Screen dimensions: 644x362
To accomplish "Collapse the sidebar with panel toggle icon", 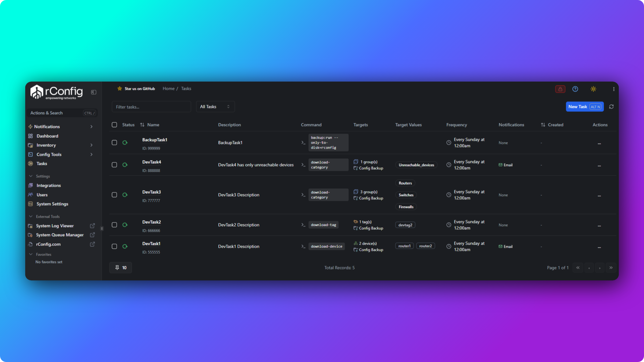I will (94, 92).
